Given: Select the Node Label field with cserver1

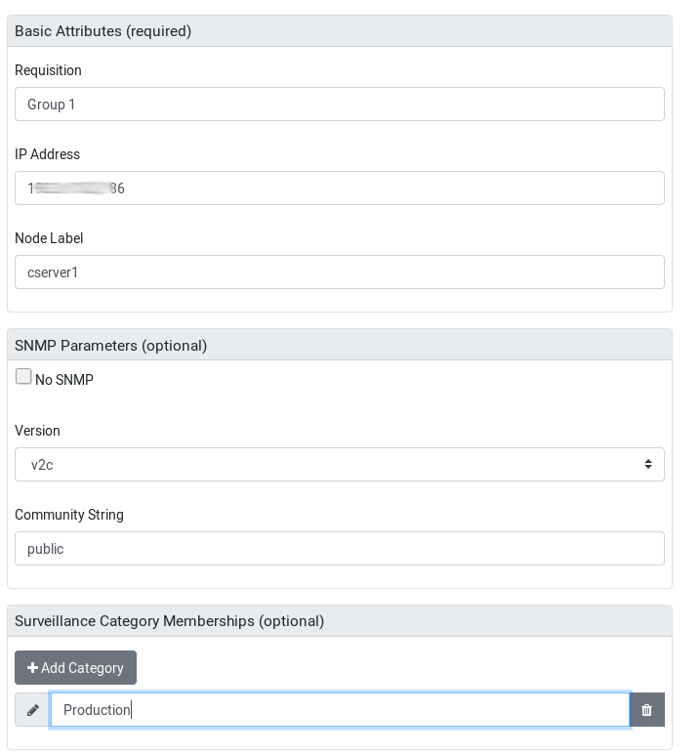Looking at the screenshot, I should click(339, 273).
